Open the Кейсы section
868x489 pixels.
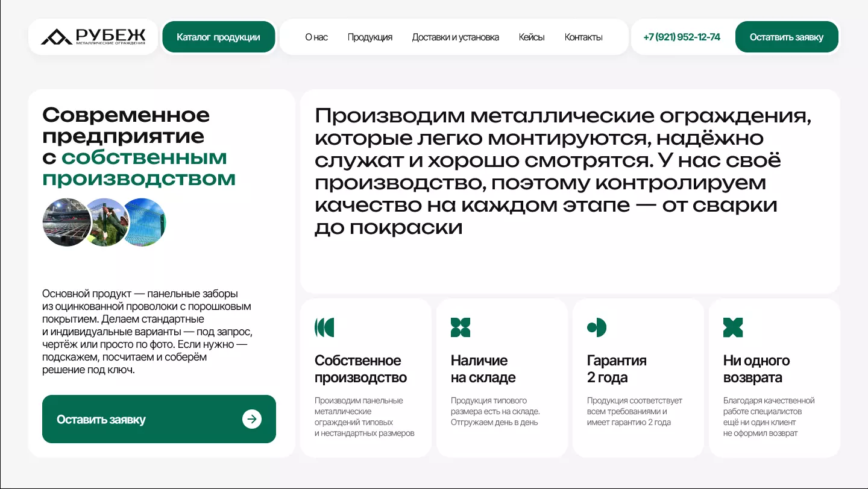pyautogui.click(x=532, y=37)
